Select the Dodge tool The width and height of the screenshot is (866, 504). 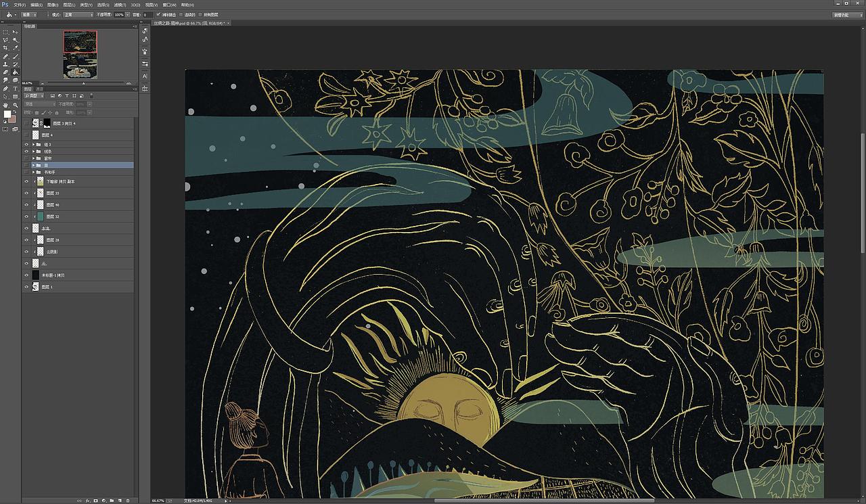15,81
